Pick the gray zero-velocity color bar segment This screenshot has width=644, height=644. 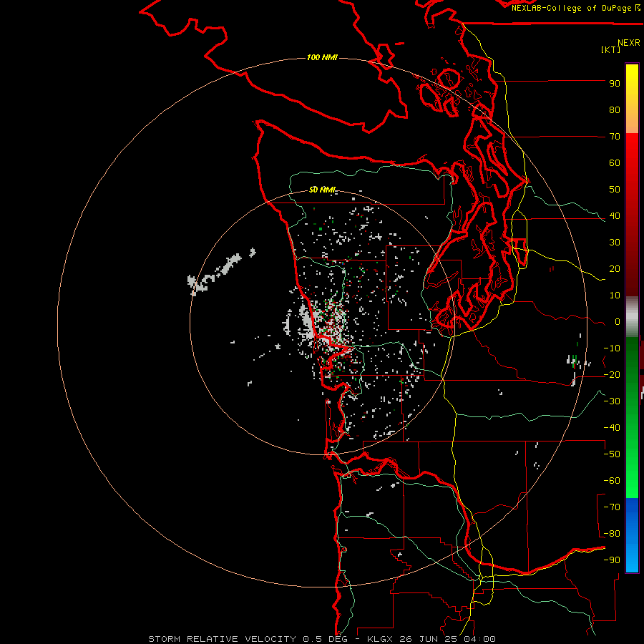click(632, 317)
